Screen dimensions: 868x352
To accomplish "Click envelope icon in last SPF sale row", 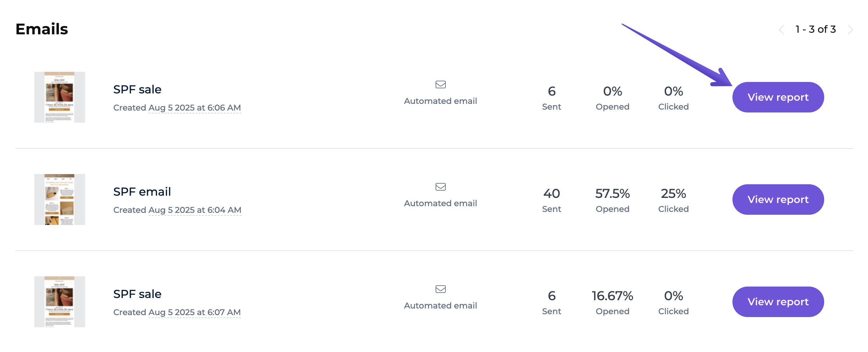I will tap(440, 289).
